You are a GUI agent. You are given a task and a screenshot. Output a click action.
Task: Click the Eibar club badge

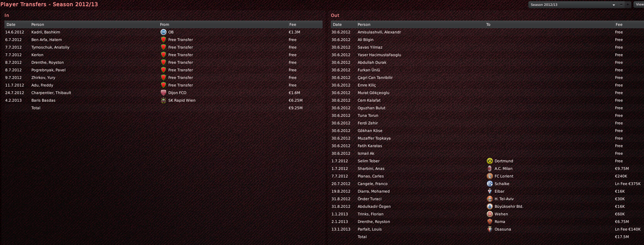490,191
